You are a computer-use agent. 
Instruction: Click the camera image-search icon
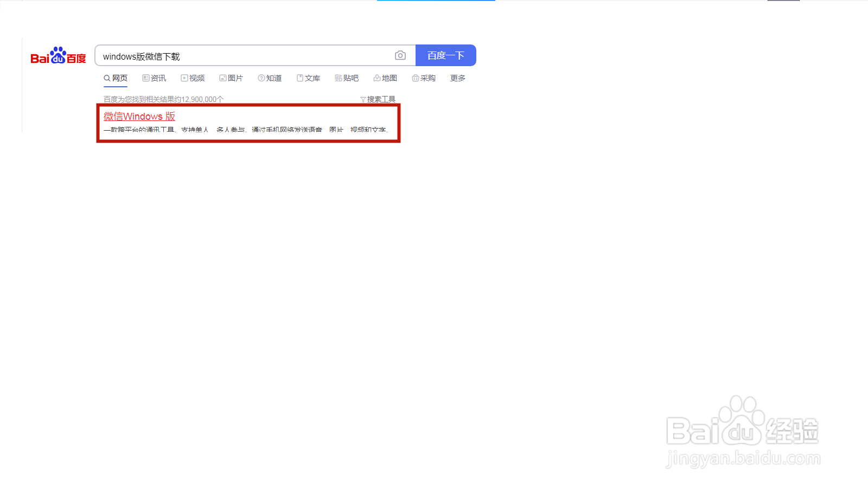[400, 55]
